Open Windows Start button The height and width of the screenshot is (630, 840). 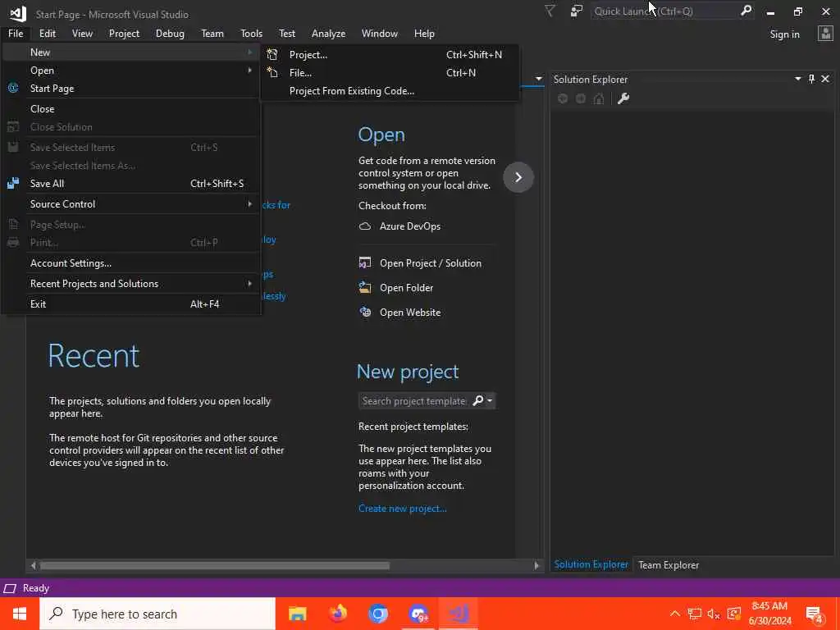[x=20, y=614]
